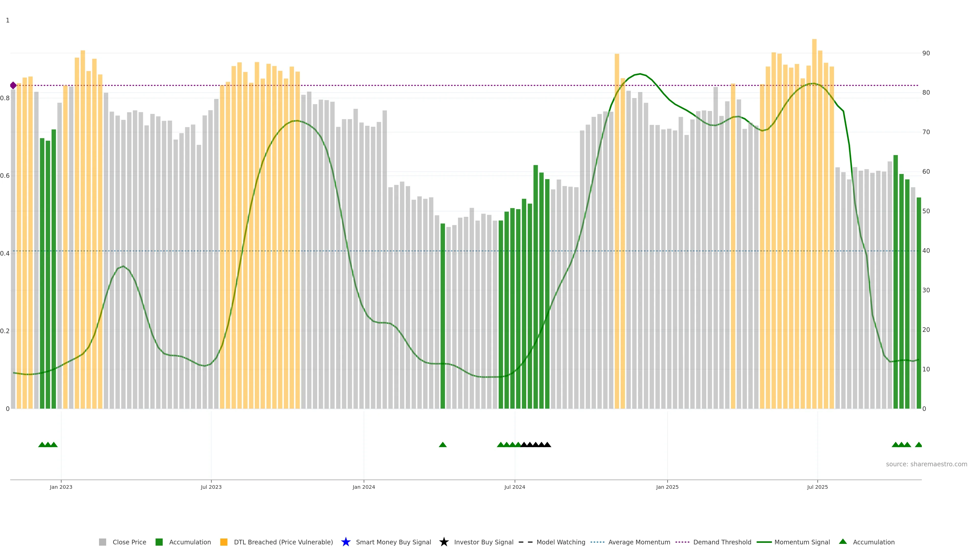Click the Jul 2025 axis label
This screenshot has height=551, width=980.
[817, 487]
